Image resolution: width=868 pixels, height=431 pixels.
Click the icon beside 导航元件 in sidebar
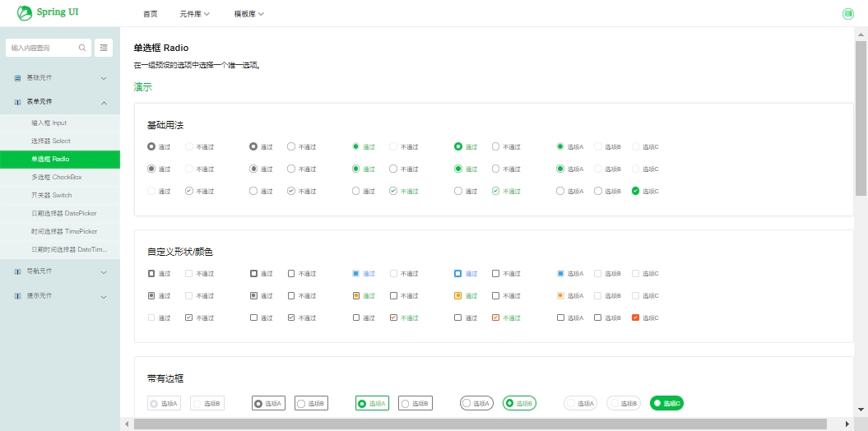tap(17, 271)
